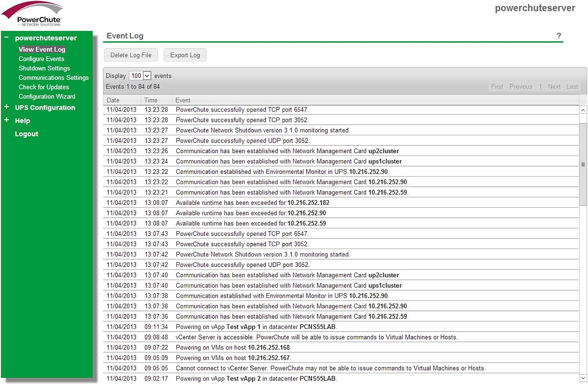Select runtime exceeded for 10.216.252.182 event
The height and width of the screenshot is (385, 588).
(341, 203)
